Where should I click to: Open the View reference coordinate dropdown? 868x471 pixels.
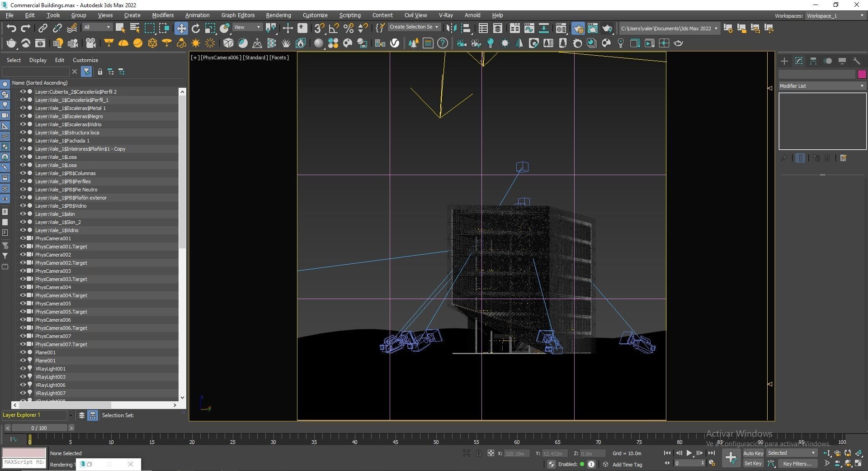[247, 28]
